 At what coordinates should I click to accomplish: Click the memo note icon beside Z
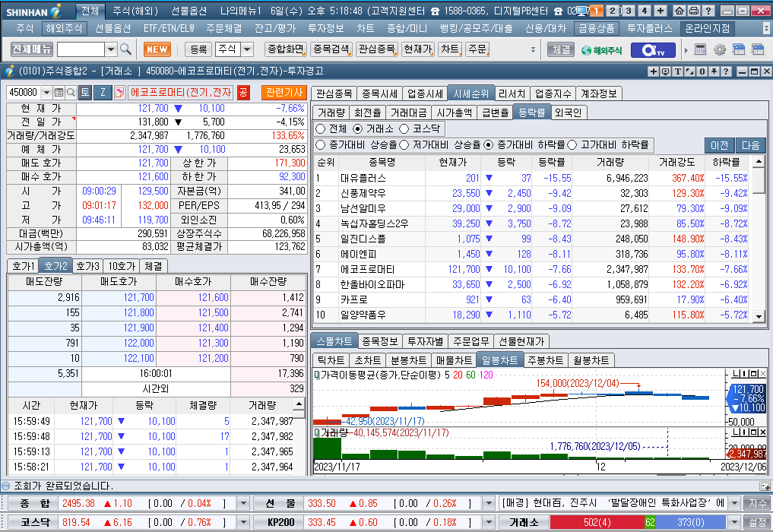tap(119, 92)
